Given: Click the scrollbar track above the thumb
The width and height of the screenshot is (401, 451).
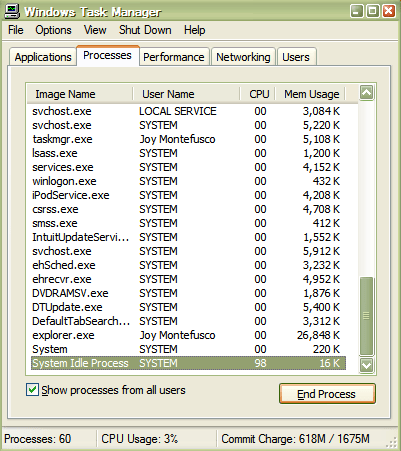Looking at the screenshot, I should [x=366, y=188].
